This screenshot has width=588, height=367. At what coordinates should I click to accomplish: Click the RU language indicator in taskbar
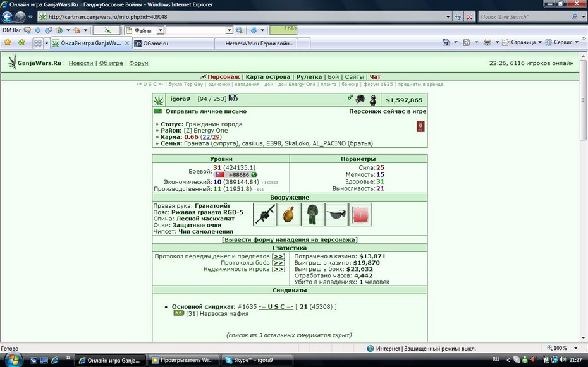(496, 359)
